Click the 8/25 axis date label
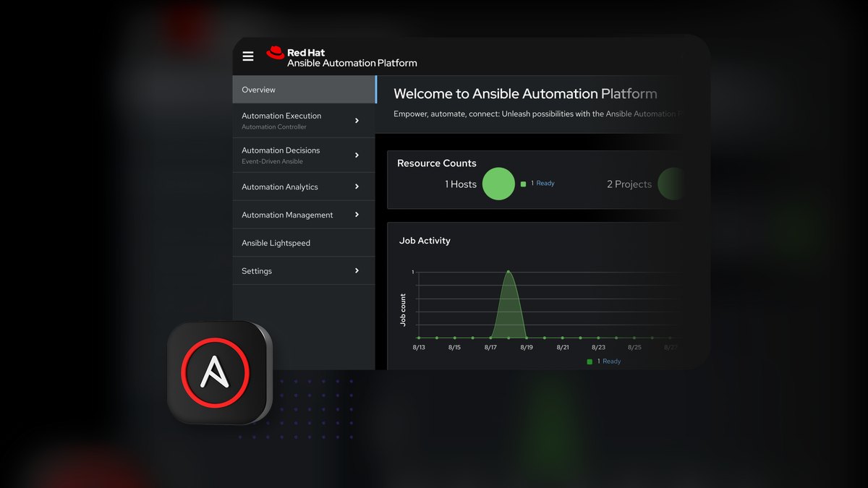The width and height of the screenshot is (868, 488). tap(634, 348)
